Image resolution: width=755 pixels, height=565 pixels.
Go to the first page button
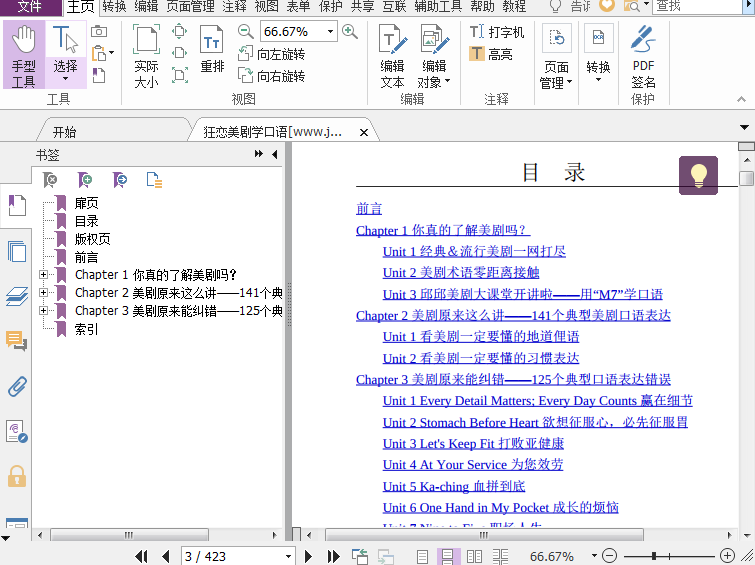(x=142, y=557)
